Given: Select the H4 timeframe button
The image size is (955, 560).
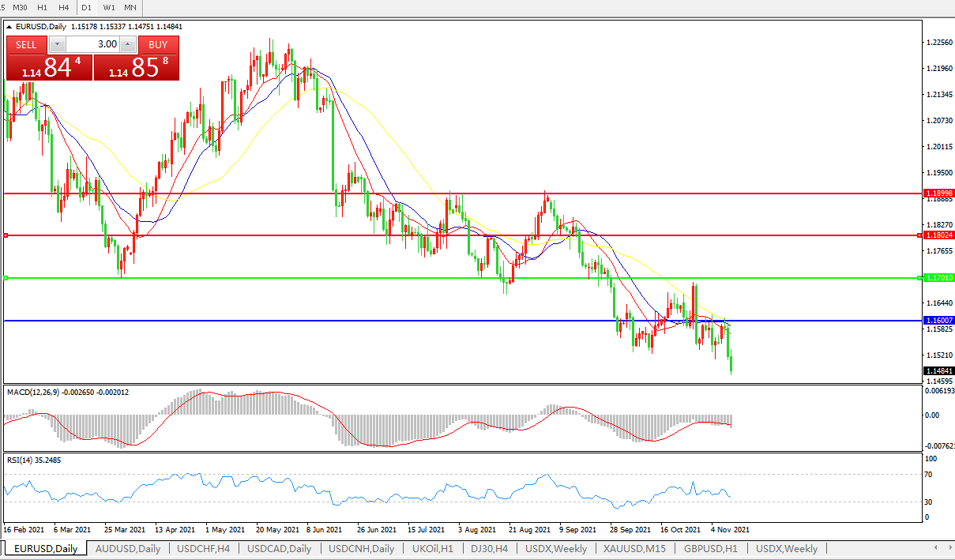Looking at the screenshot, I should [63, 7].
